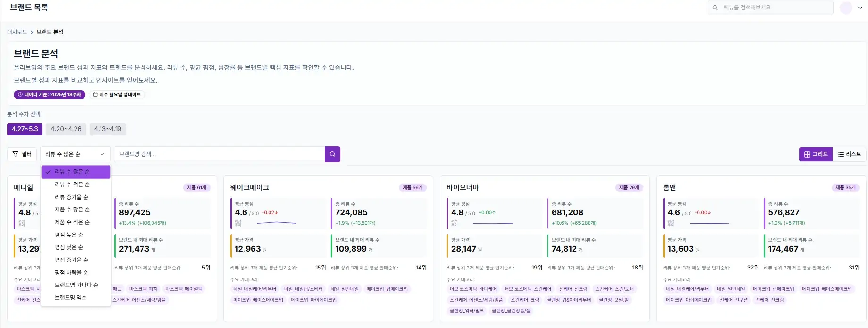Go to 대시보드 breadcrumb link

pos(17,32)
